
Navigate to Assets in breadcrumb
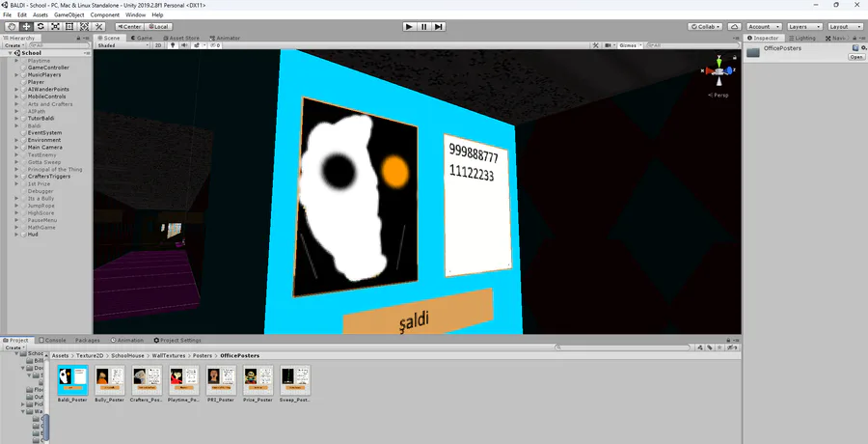61,356
